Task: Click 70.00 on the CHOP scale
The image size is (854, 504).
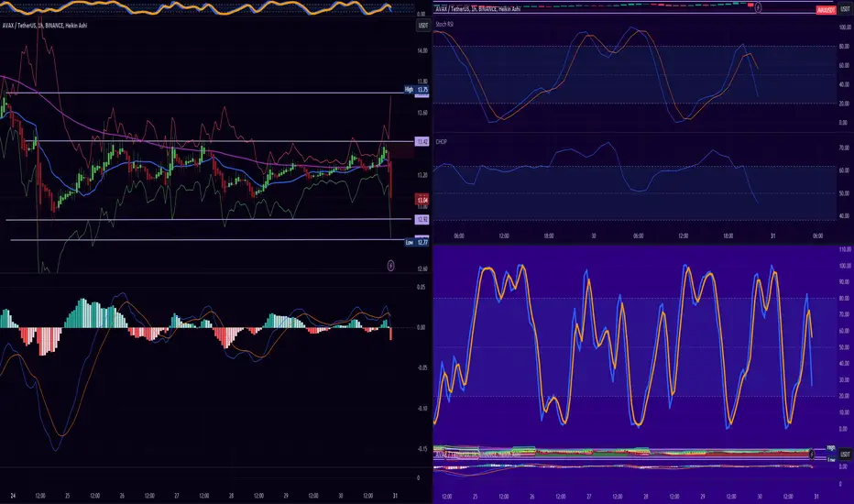Action: click(x=844, y=148)
